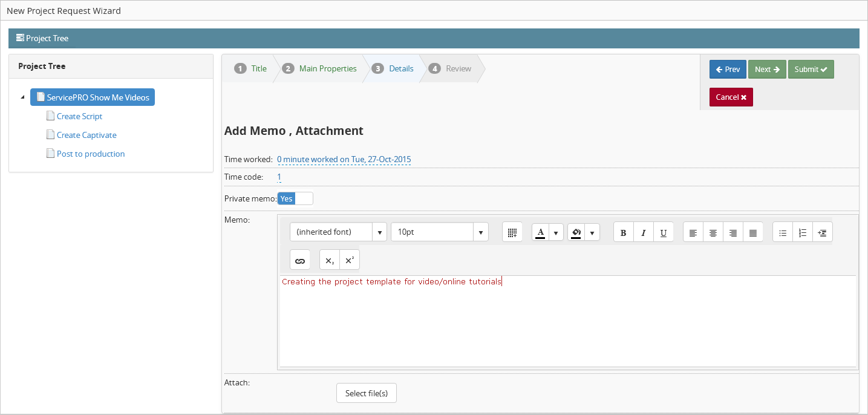Toggle bold formatting in memo editor
The height and width of the screenshot is (415, 868).
coord(624,233)
